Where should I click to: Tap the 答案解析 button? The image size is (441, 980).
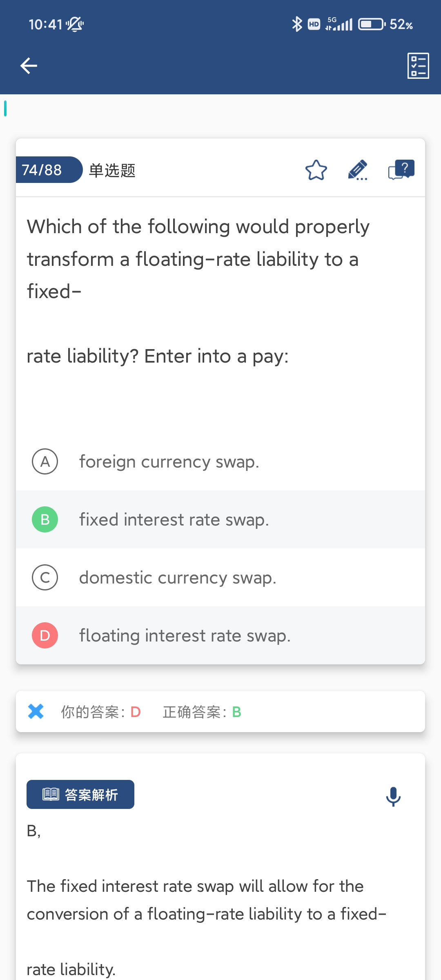click(80, 794)
